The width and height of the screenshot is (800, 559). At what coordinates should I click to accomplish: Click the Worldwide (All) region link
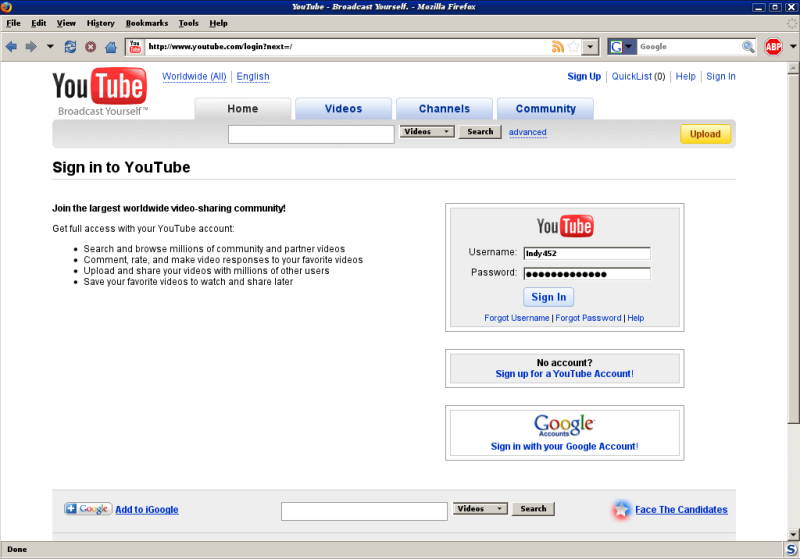pos(194,77)
